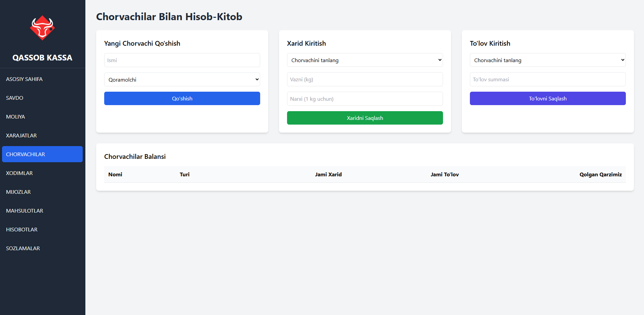The height and width of the screenshot is (315, 644).
Task: Click the To'lov summasi input field
Action: point(548,80)
